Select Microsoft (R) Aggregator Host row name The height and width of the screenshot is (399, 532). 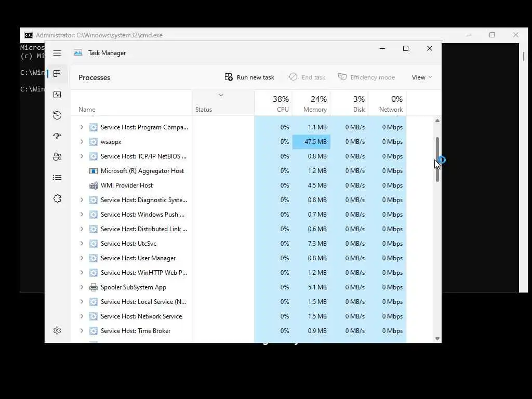(x=142, y=171)
